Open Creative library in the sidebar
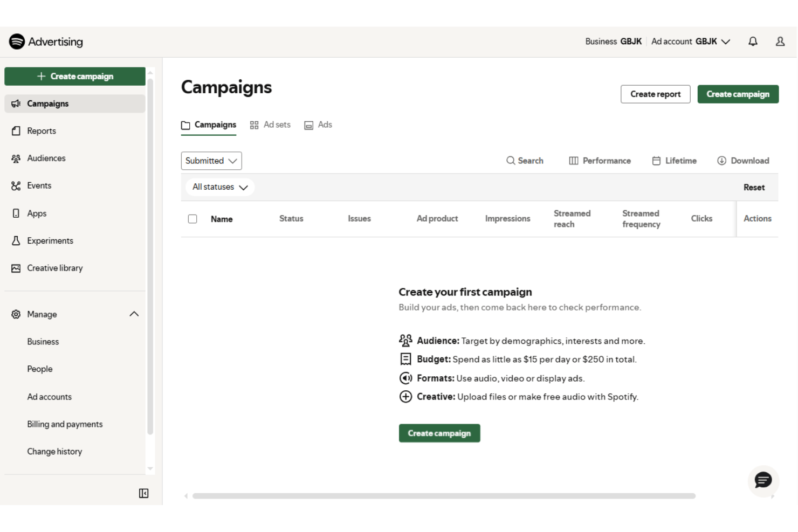 pyautogui.click(x=75, y=268)
